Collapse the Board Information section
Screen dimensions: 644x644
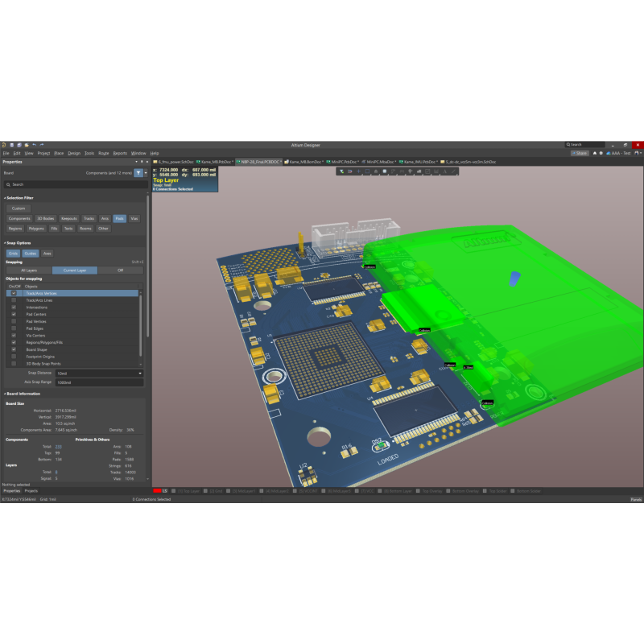[x=4, y=394]
